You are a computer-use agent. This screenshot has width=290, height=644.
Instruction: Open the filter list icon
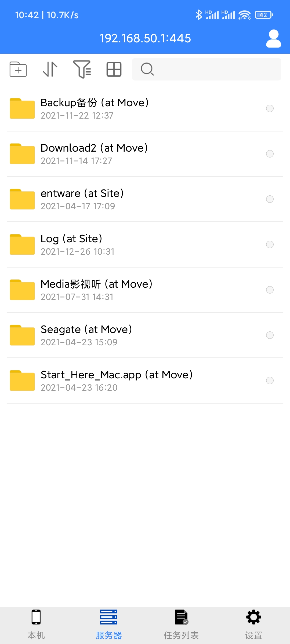click(82, 69)
